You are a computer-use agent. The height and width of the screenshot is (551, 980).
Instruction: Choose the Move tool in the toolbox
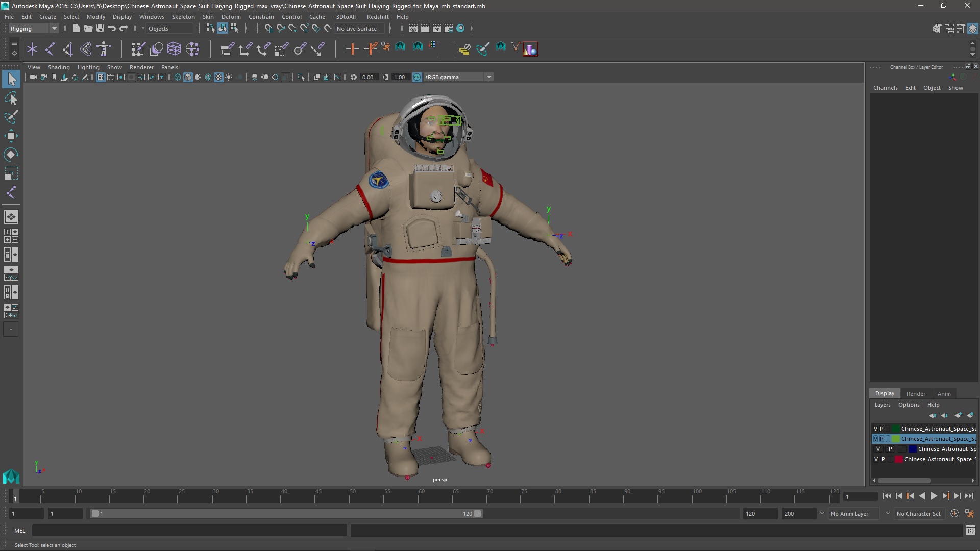(11, 136)
